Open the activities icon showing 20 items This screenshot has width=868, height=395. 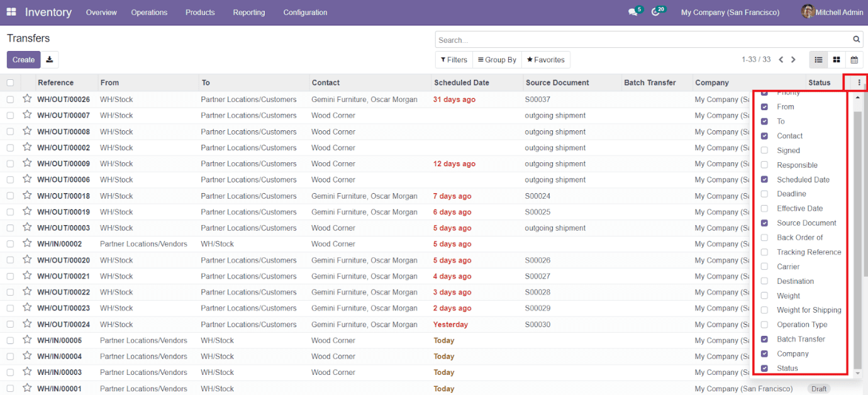(x=656, y=12)
